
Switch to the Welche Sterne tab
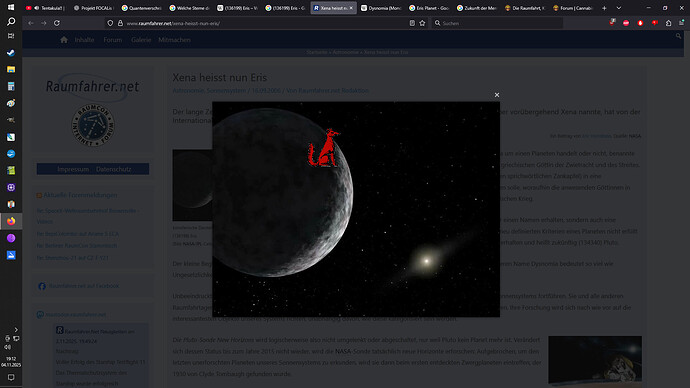[x=189, y=8]
